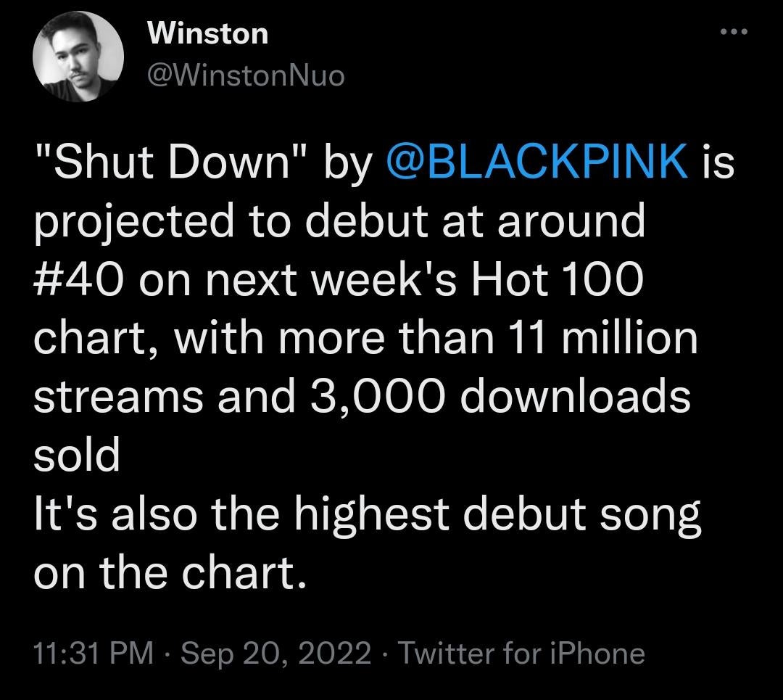This screenshot has width=783, height=700.
Task: Open the @WinstonNuo handle
Action: point(246,75)
